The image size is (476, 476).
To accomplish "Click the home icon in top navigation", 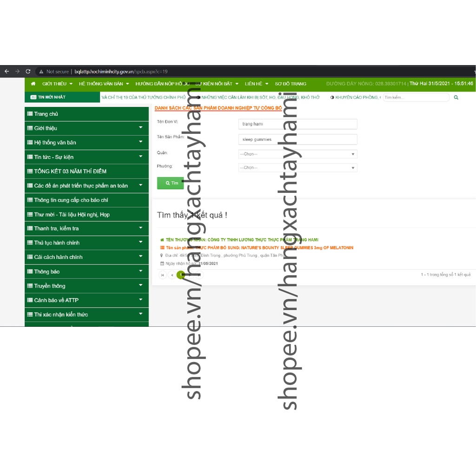I will coord(33,84).
